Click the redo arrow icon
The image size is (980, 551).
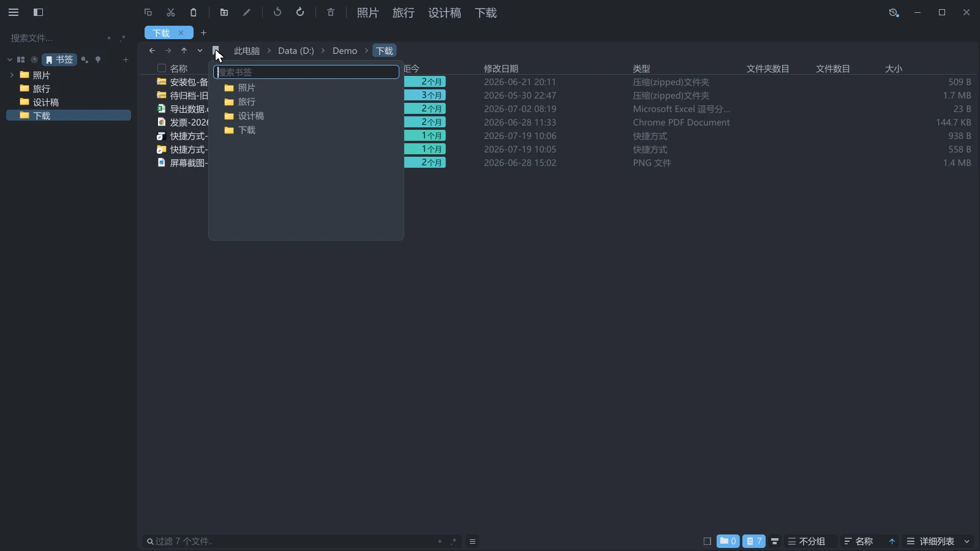click(x=300, y=12)
